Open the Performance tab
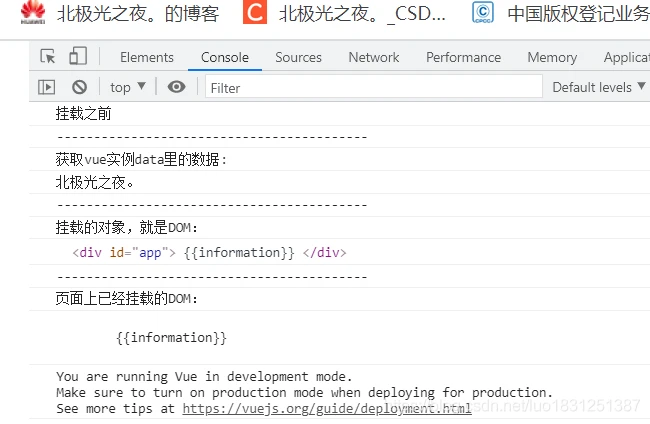650x424 pixels. pos(463,57)
